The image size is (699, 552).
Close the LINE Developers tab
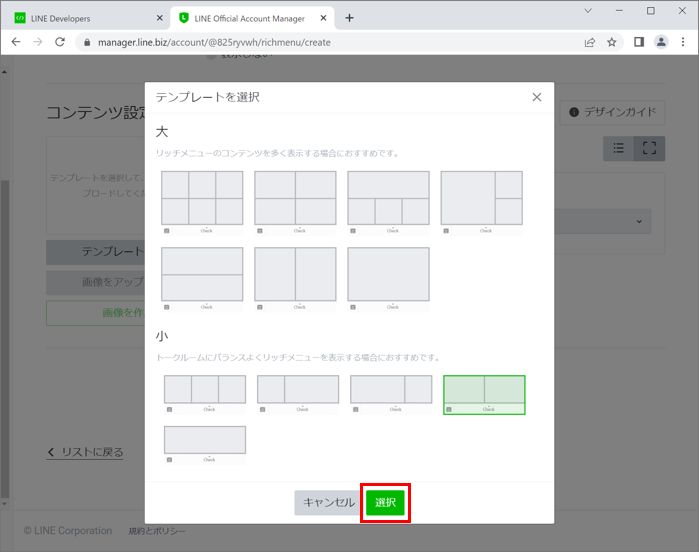[160, 18]
